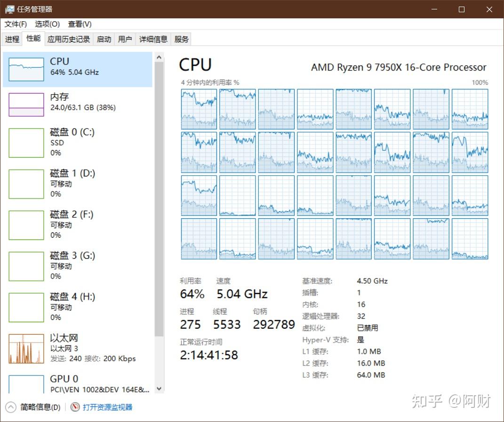The image size is (504, 422).
Task: Select the CPU graph in the sidebar
Action: 78,67
